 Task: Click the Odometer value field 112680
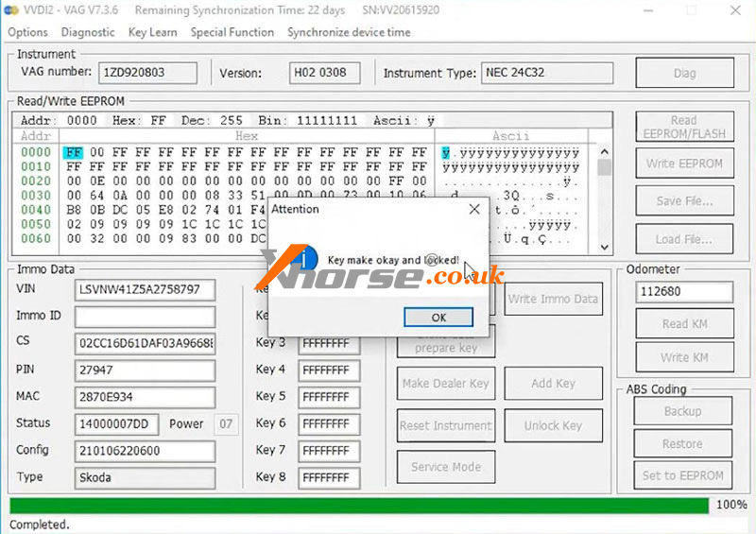(x=684, y=292)
